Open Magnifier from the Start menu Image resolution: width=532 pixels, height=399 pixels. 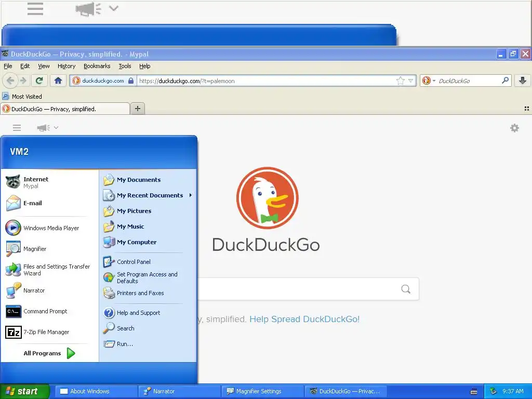[50, 249]
